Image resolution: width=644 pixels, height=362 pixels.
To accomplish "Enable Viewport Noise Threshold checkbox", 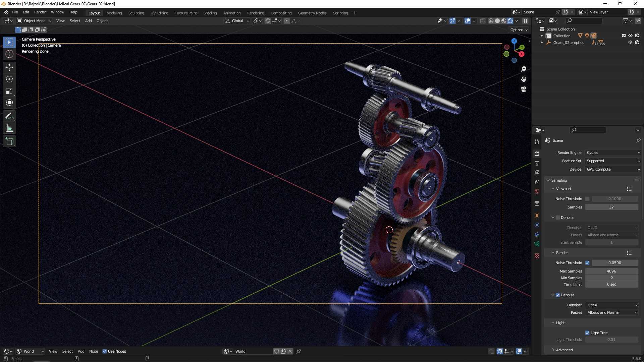I will pos(587,199).
